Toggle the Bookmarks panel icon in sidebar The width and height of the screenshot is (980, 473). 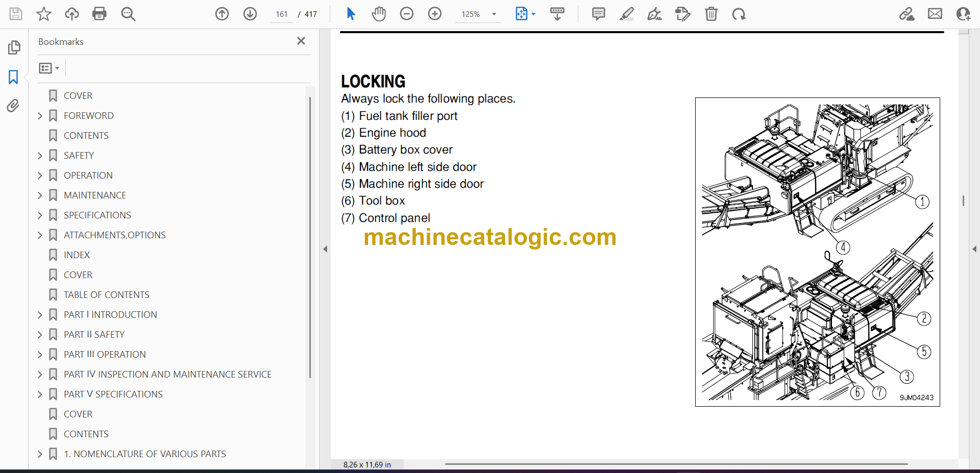tap(14, 77)
